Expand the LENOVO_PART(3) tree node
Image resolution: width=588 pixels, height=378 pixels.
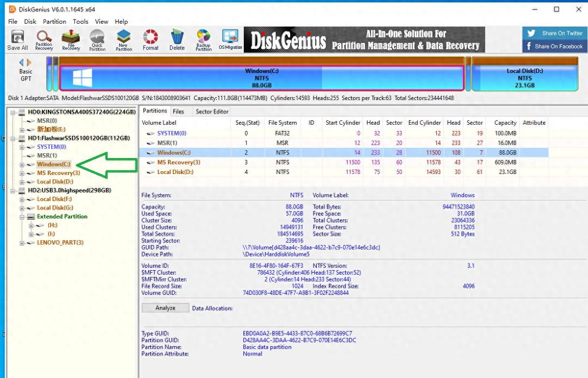[22, 243]
